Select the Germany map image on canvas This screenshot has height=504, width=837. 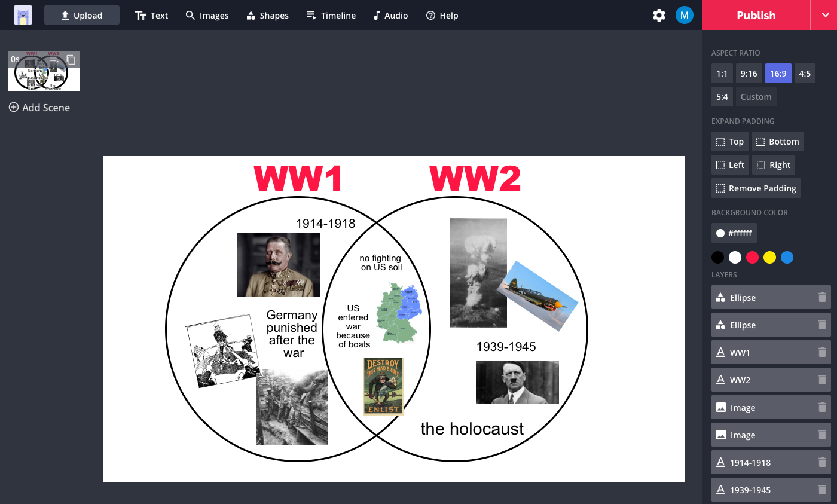coord(399,313)
